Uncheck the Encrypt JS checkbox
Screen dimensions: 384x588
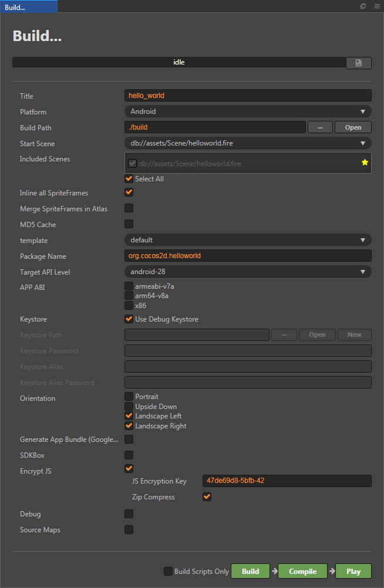coord(129,469)
